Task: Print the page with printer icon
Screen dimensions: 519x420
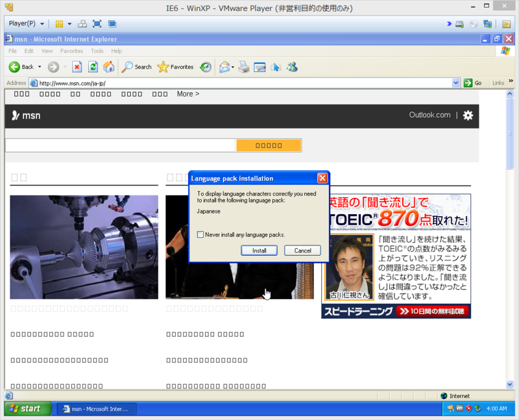Action: (244, 68)
